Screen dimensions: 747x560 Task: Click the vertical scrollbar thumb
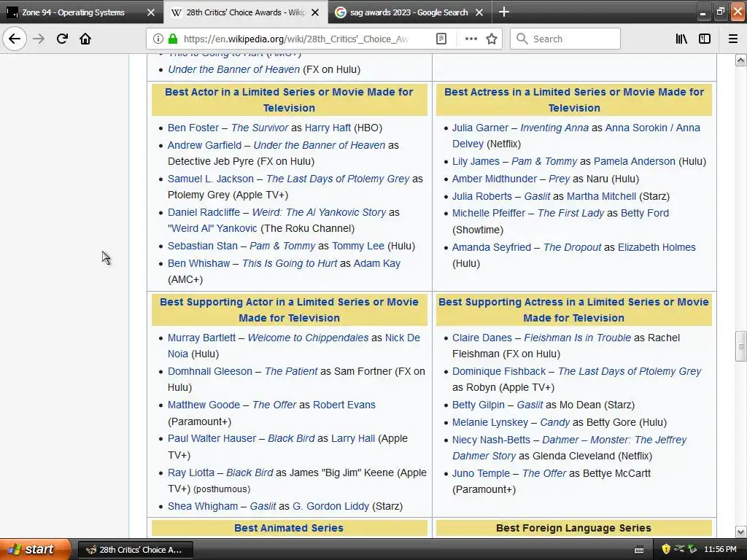pos(740,346)
